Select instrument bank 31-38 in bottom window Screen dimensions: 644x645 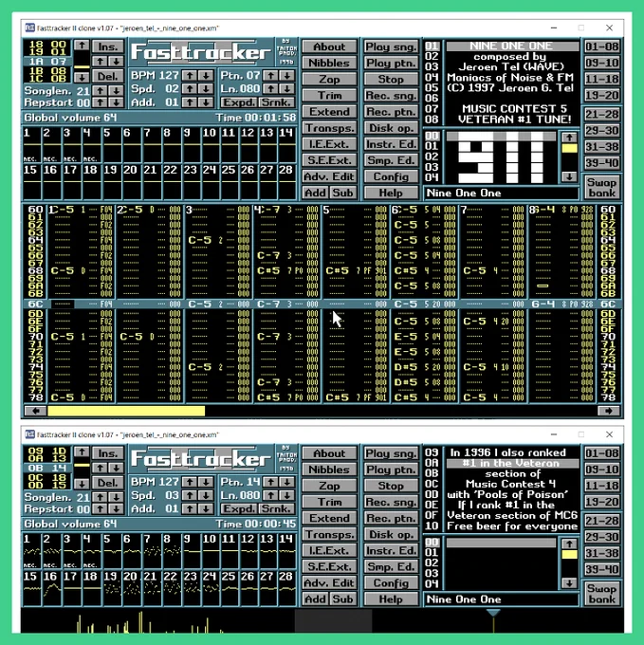coord(602,553)
